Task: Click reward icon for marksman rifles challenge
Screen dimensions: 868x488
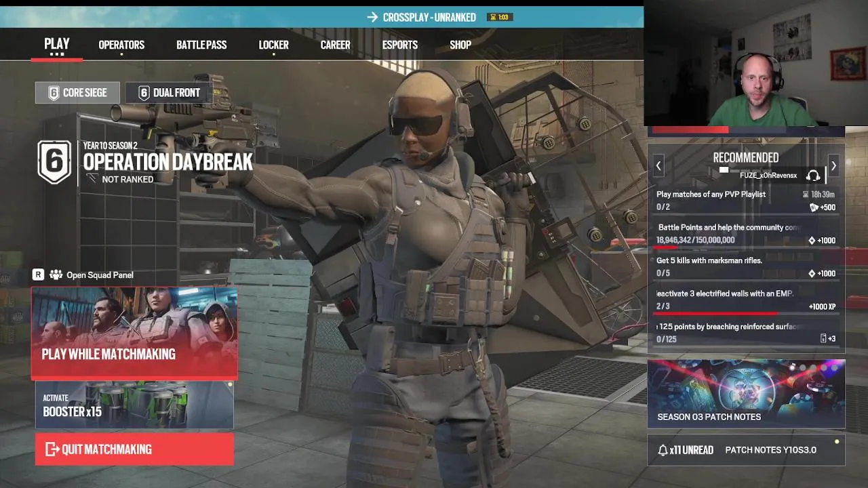Action: (812, 274)
